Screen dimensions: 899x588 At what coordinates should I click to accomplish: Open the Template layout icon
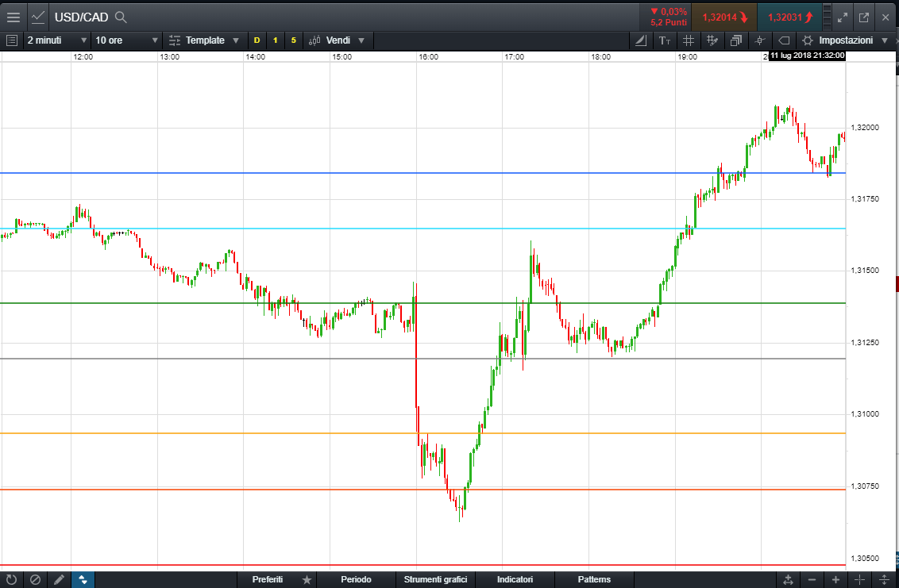click(x=174, y=40)
